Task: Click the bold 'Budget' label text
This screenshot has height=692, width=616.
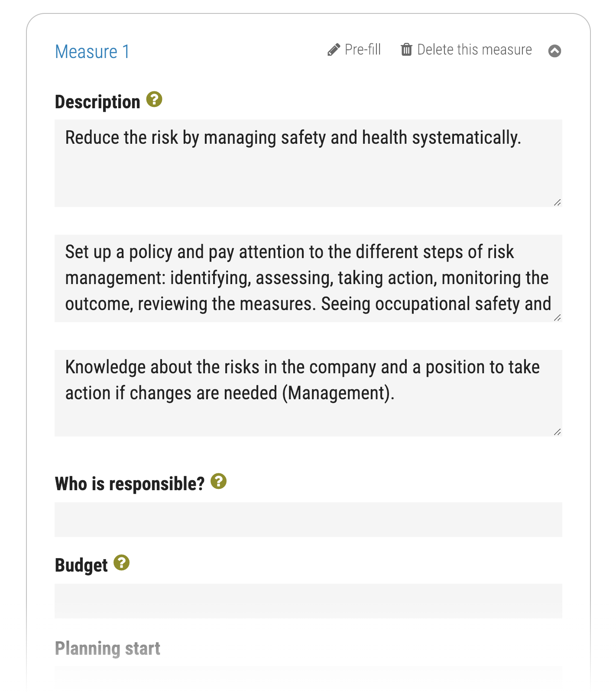Action: click(x=81, y=566)
